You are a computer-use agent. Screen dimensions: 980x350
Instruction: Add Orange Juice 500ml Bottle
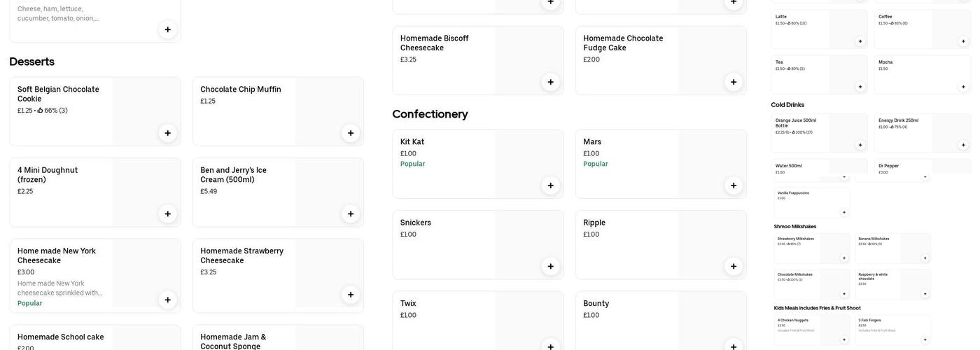pyautogui.click(x=860, y=145)
